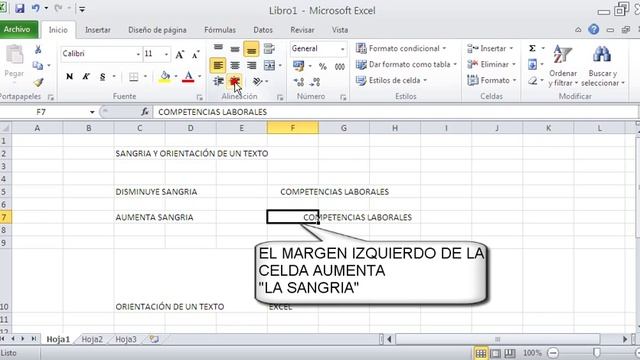Open the General number format dropdown

click(342, 49)
